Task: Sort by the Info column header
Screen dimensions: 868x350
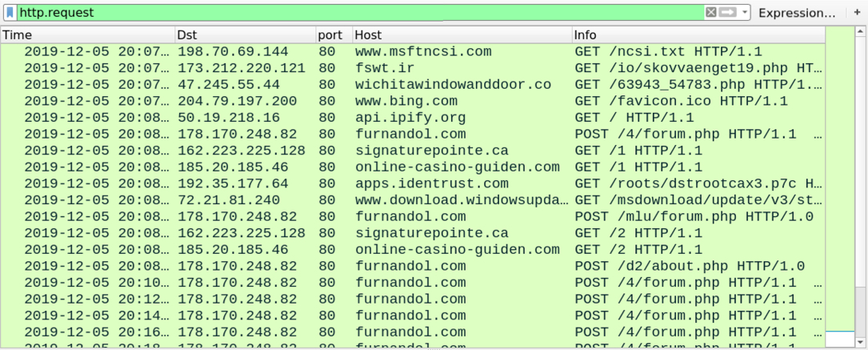Action: pos(698,35)
